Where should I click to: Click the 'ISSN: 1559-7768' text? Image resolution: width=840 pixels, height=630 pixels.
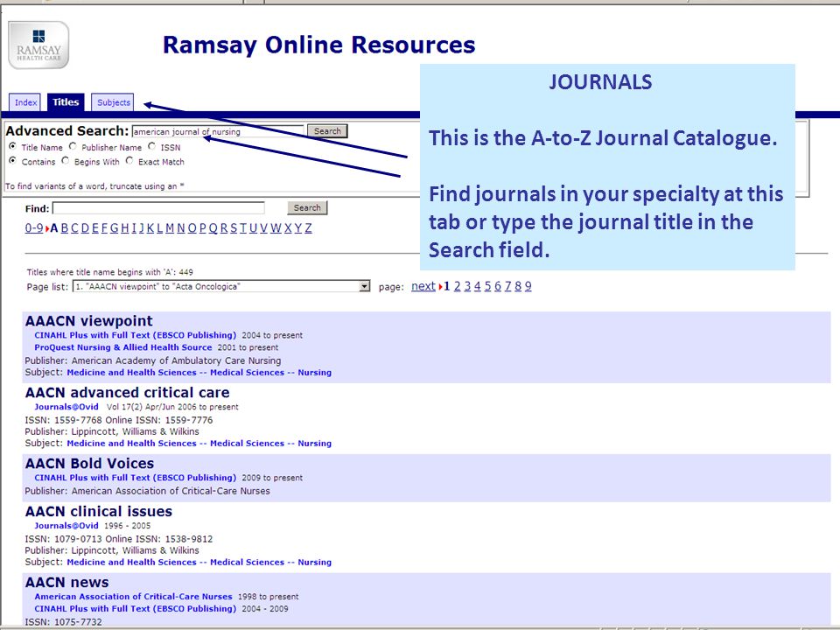pyautogui.click(x=64, y=420)
